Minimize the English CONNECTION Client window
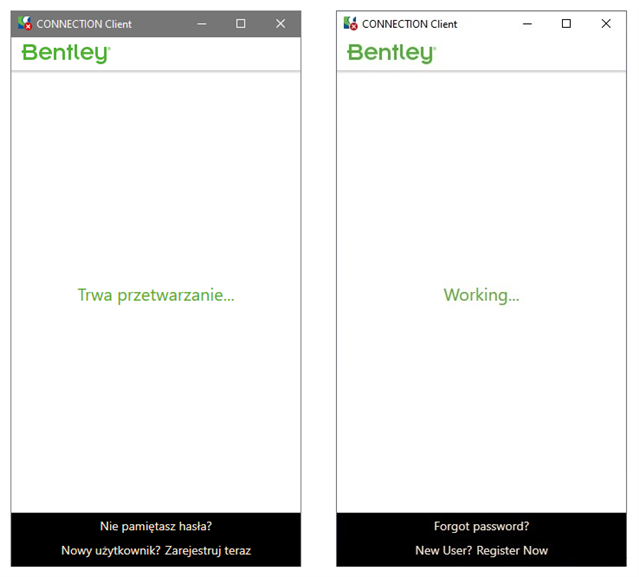Screen dimensions: 639x577 click(527, 24)
